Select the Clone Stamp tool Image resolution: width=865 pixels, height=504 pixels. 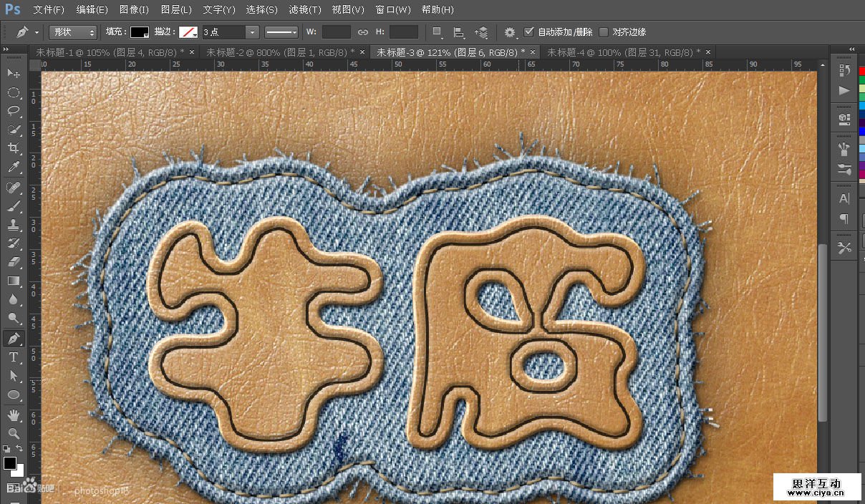14,225
